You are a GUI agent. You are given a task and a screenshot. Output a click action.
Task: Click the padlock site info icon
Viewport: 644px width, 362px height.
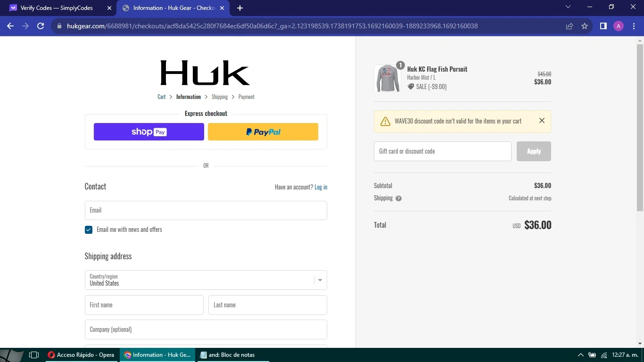[59, 26]
